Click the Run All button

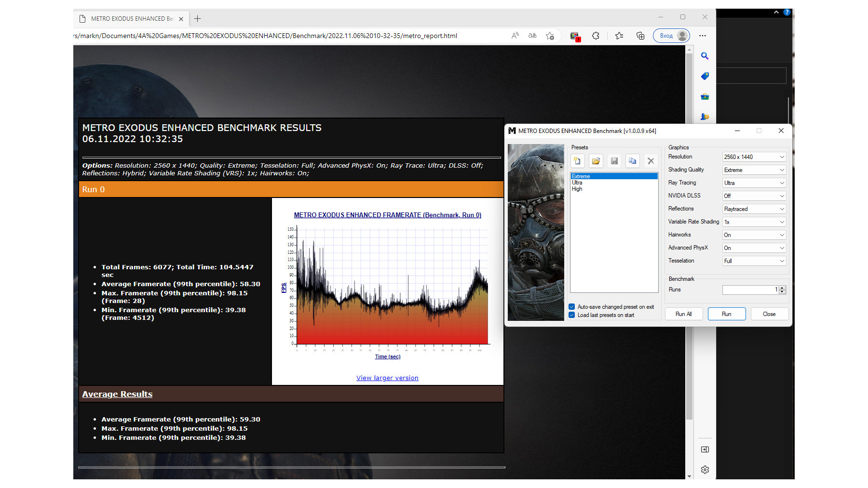pyautogui.click(x=684, y=314)
